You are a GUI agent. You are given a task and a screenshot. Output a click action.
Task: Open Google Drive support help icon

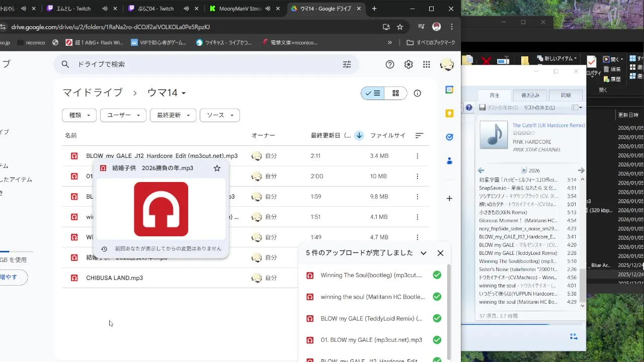390,64
